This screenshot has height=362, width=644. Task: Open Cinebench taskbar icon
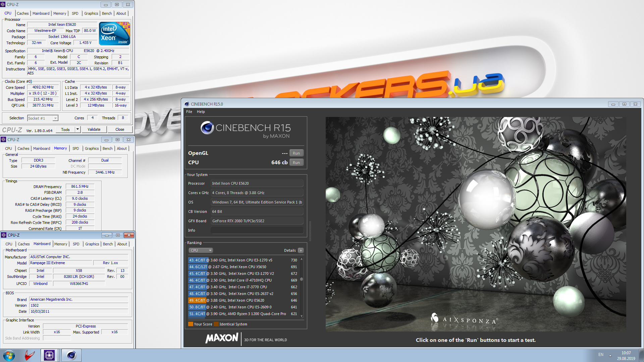pos(71,355)
